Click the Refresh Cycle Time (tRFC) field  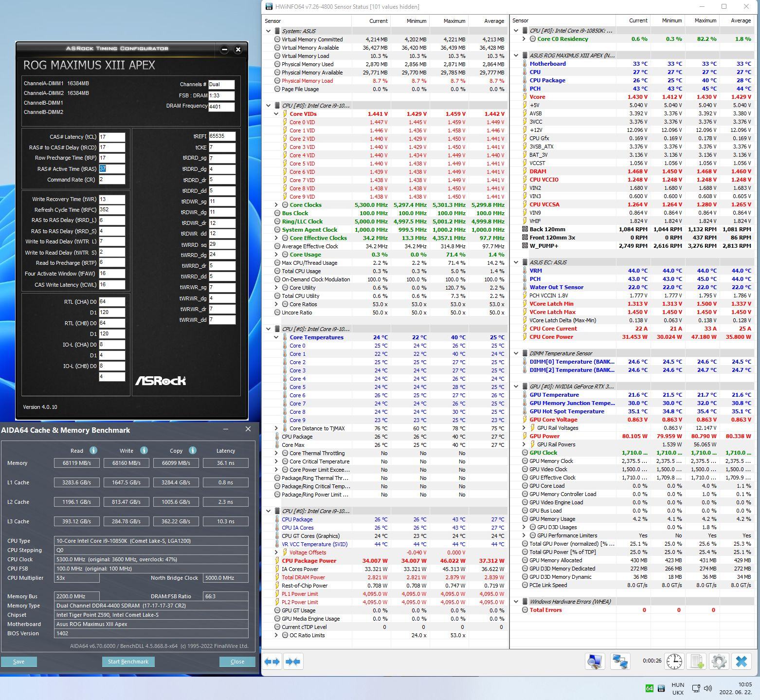(112, 210)
